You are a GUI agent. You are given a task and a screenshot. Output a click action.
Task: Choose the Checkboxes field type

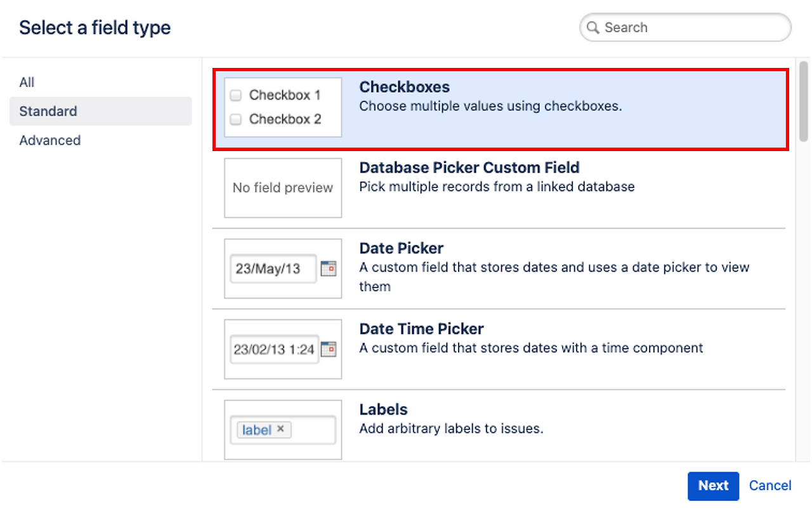tap(404, 88)
